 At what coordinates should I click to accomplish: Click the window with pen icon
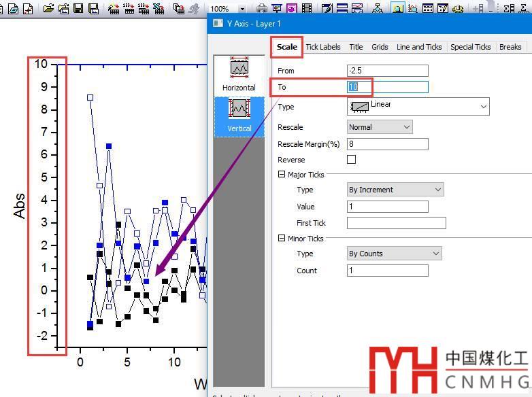pyautogui.click(x=327, y=8)
